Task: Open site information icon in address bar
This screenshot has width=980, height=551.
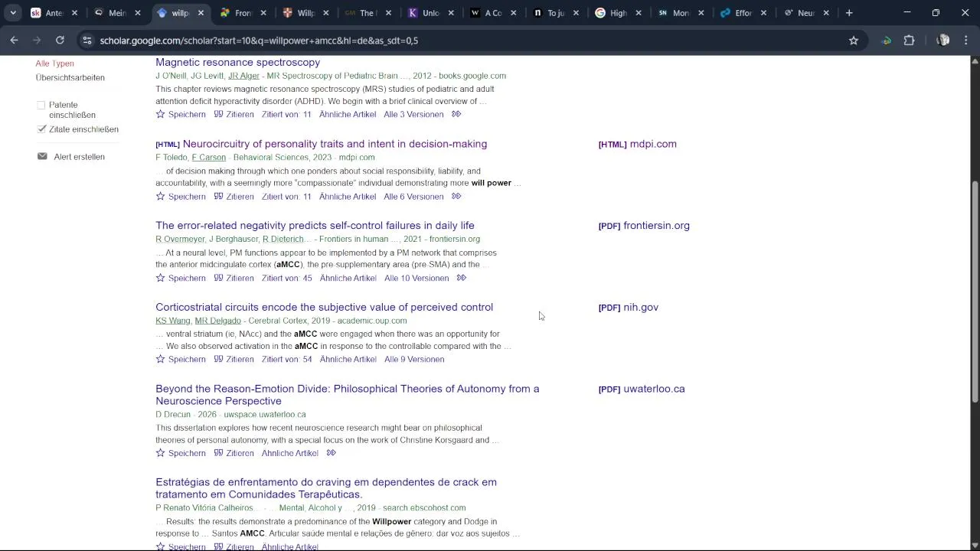Action: pos(87,41)
